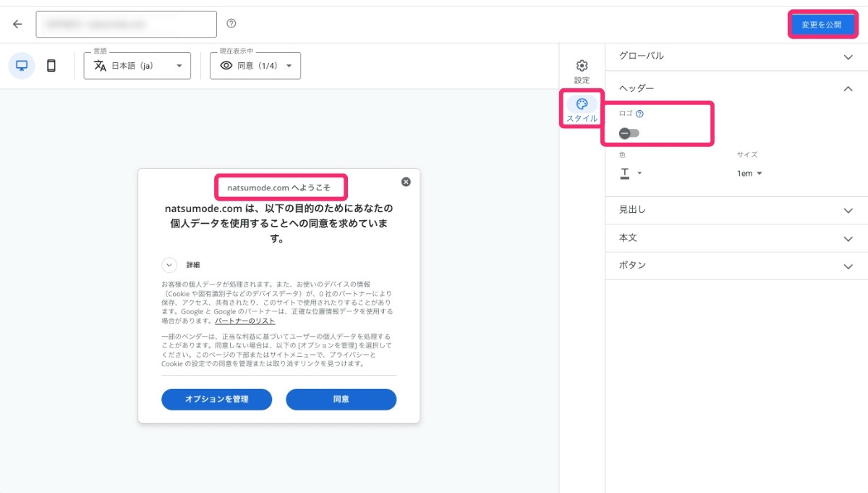Image resolution: width=868 pixels, height=493 pixels.
Task: Go back using the back arrow
Action: (x=17, y=23)
